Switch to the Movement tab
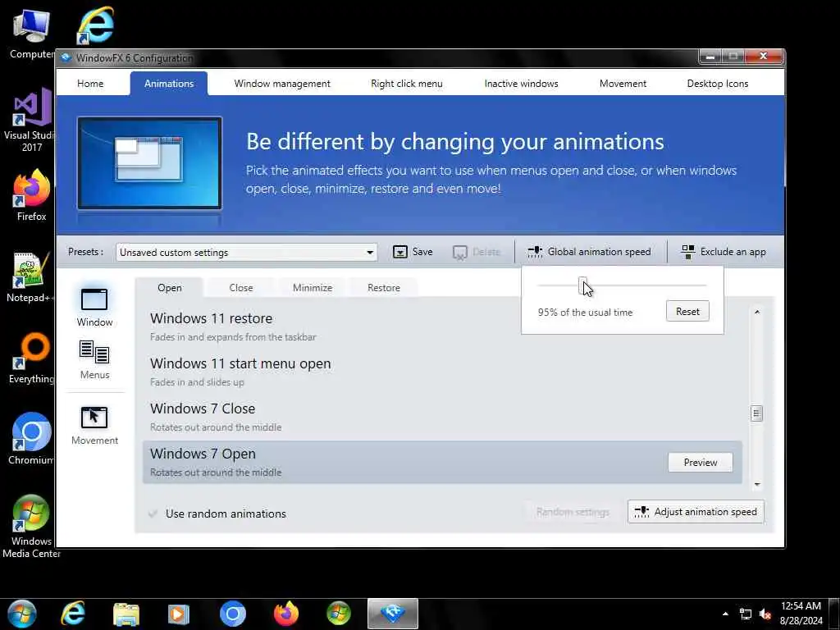The image size is (840, 630). (623, 84)
